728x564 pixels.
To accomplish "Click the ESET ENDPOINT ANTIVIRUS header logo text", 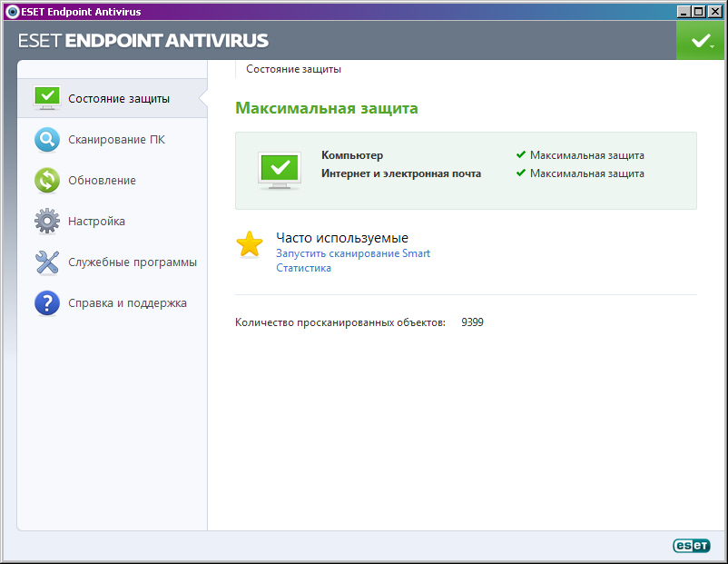I will coord(143,41).
